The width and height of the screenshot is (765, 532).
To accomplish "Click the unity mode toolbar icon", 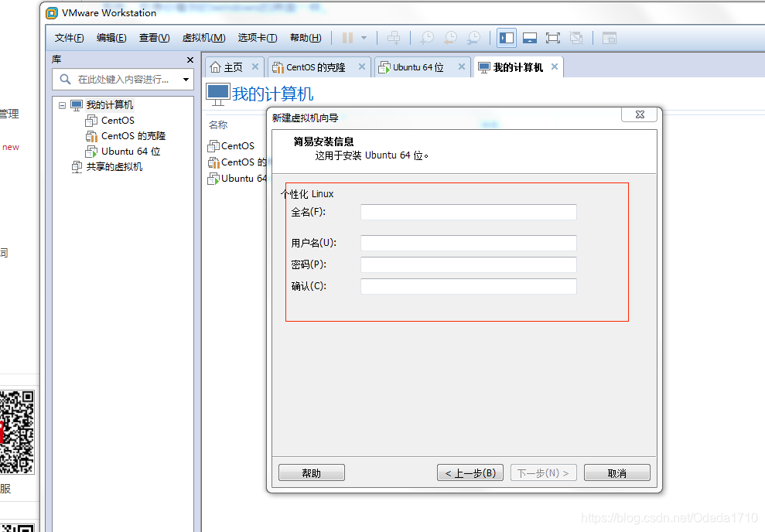I will [576, 38].
